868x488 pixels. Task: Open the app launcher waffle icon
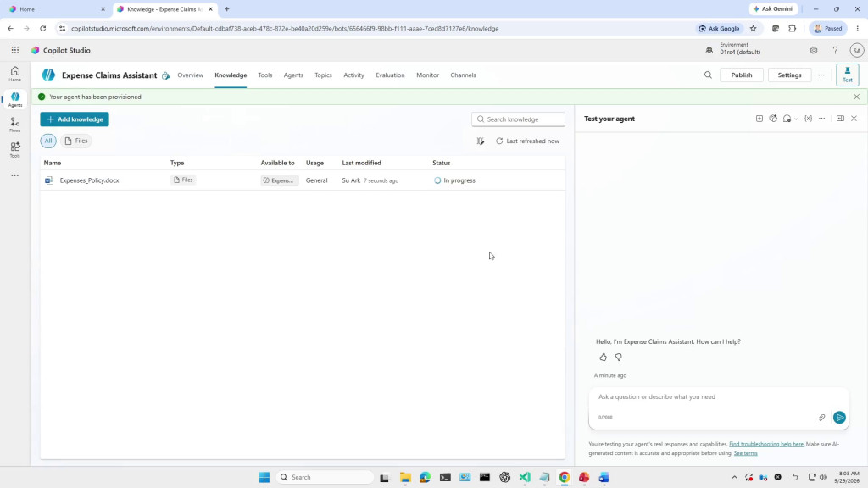click(15, 50)
